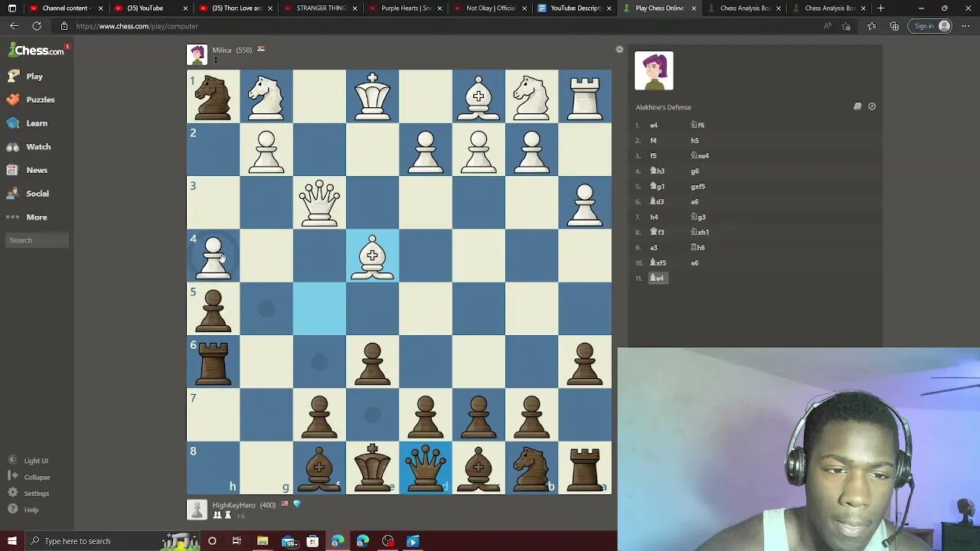Click HighKeyHero player avatar below board
This screenshot has width=980, height=551.
click(198, 510)
